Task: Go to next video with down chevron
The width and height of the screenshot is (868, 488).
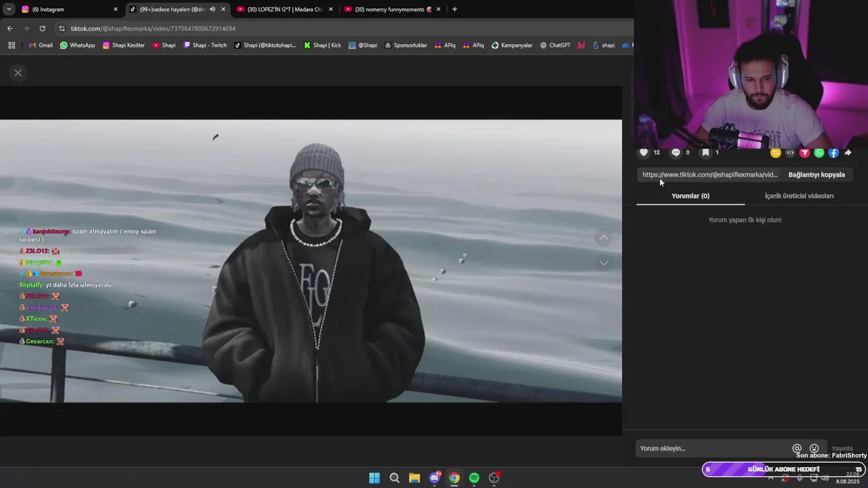Action: [x=604, y=262]
